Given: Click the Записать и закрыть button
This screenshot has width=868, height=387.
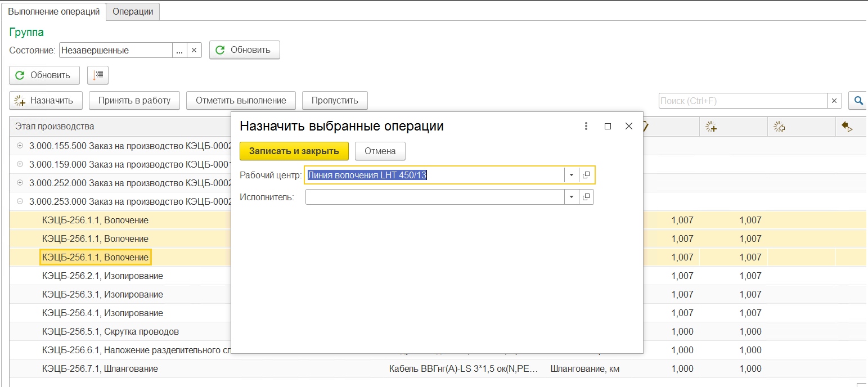Looking at the screenshot, I should (x=294, y=151).
